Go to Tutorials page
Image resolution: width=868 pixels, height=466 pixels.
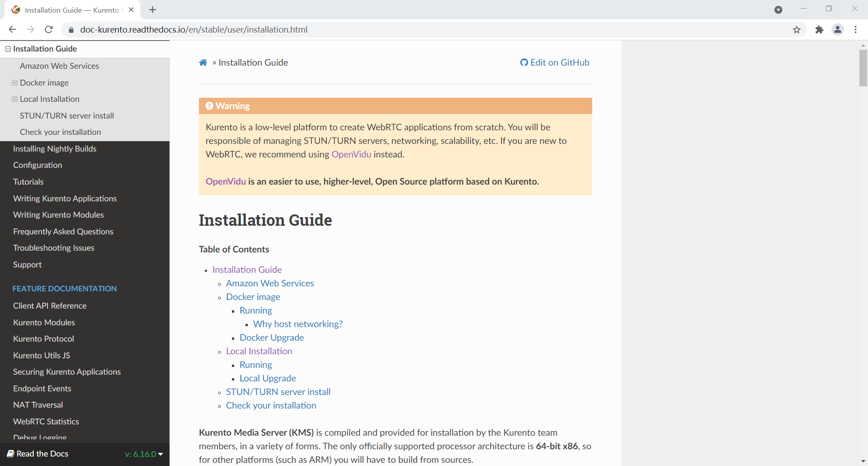click(28, 182)
